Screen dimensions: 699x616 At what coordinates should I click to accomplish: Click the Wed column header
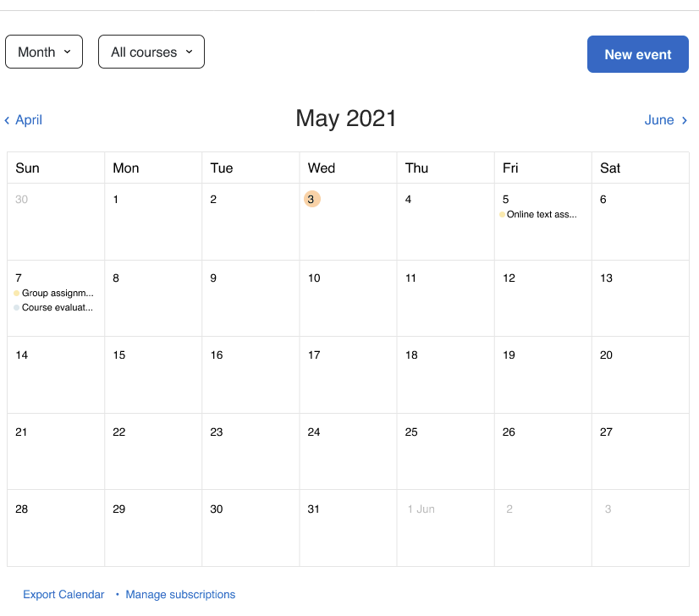point(321,168)
